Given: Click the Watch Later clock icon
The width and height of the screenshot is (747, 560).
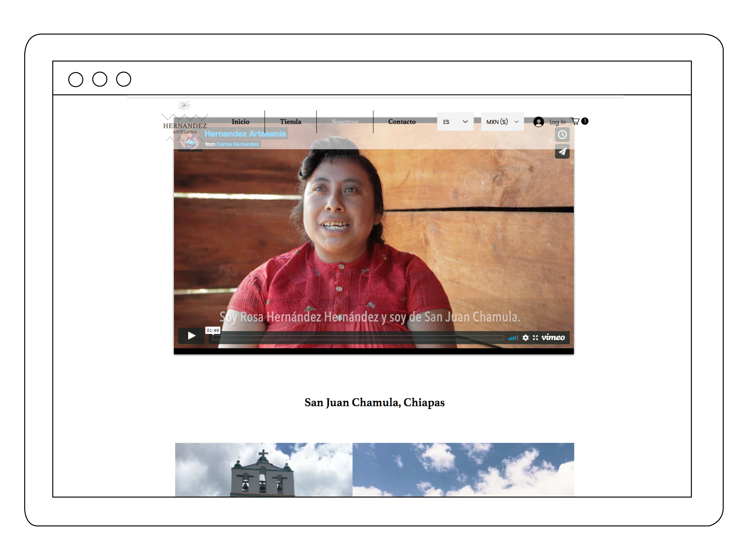Looking at the screenshot, I should coord(562,135).
